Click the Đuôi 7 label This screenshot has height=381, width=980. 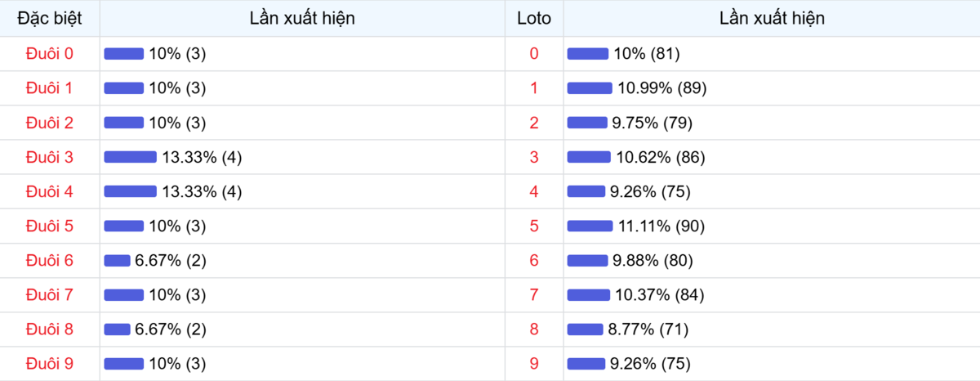coord(50,294)
